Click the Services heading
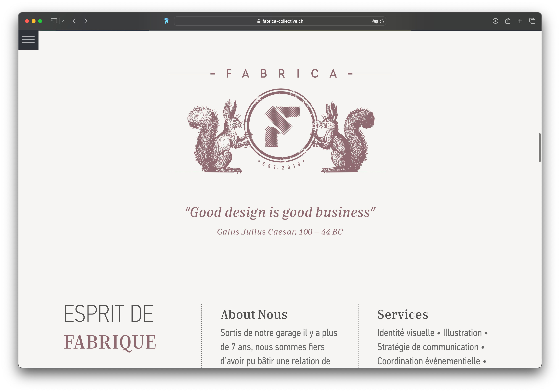 [x=402, y=314]
